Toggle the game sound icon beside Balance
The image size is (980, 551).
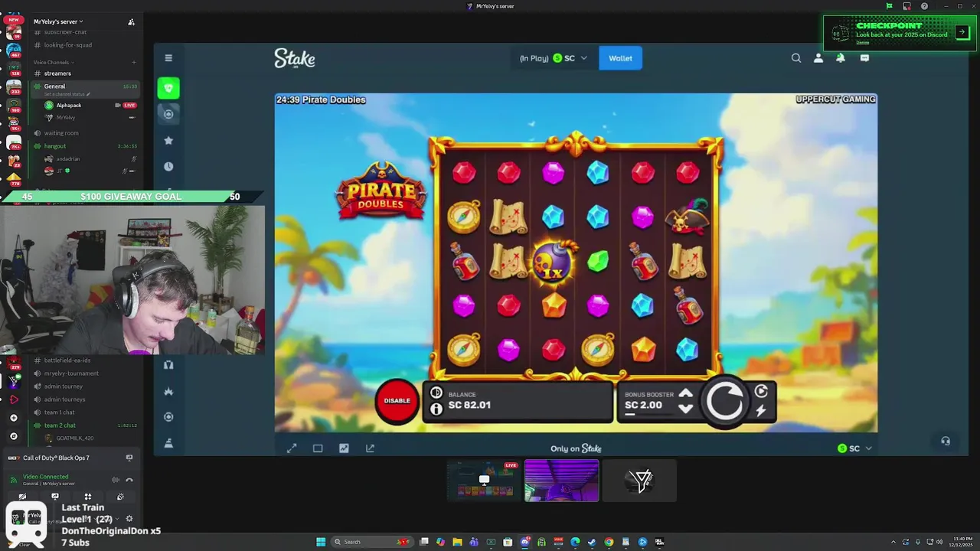(436, 393)
